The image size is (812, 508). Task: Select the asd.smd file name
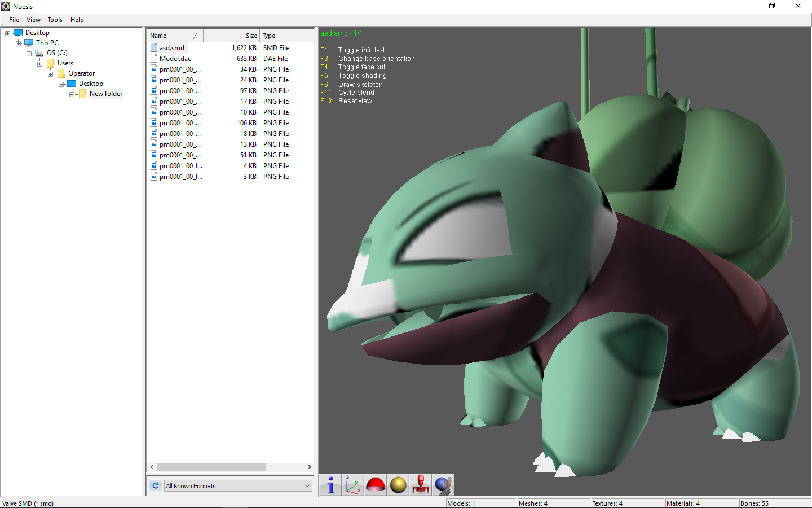point(172,48)
